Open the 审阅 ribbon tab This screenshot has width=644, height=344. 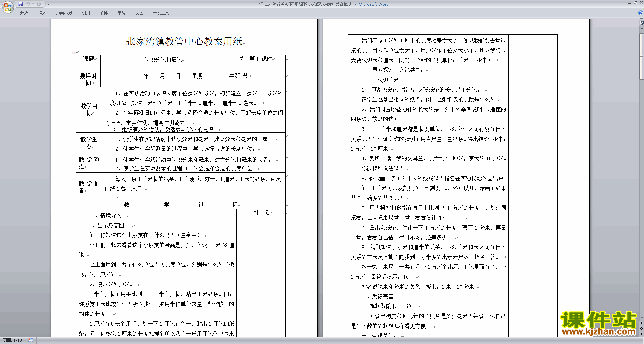[121, 13]
